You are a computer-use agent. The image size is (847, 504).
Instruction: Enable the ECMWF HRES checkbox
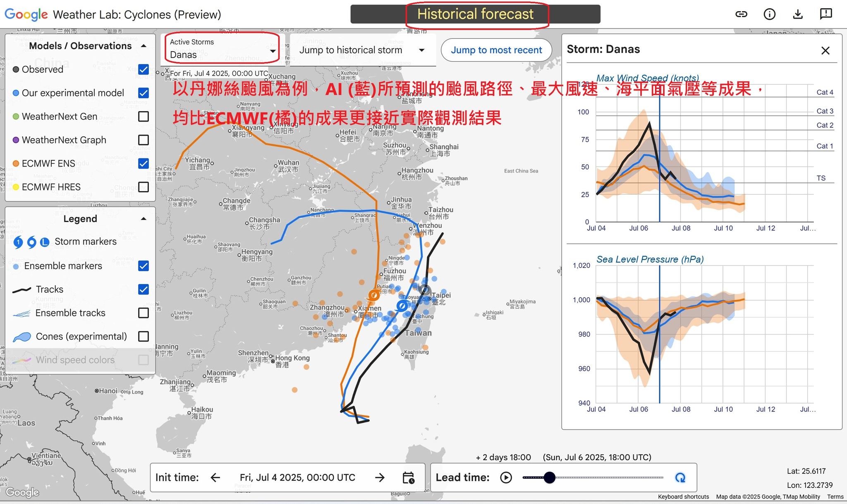pos(144,187)
